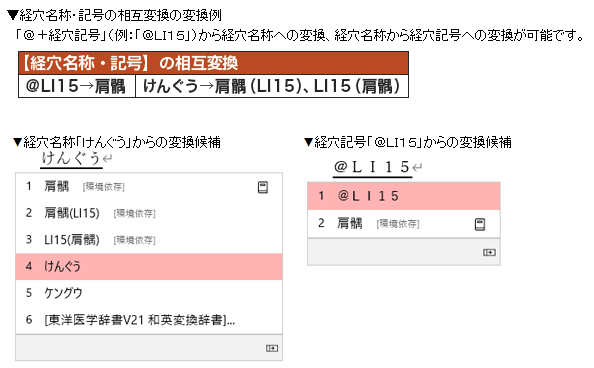Expand the @LI15 candidate window via footer icon
The height and width of the screenshot is (368, 594).
point(489,252)
